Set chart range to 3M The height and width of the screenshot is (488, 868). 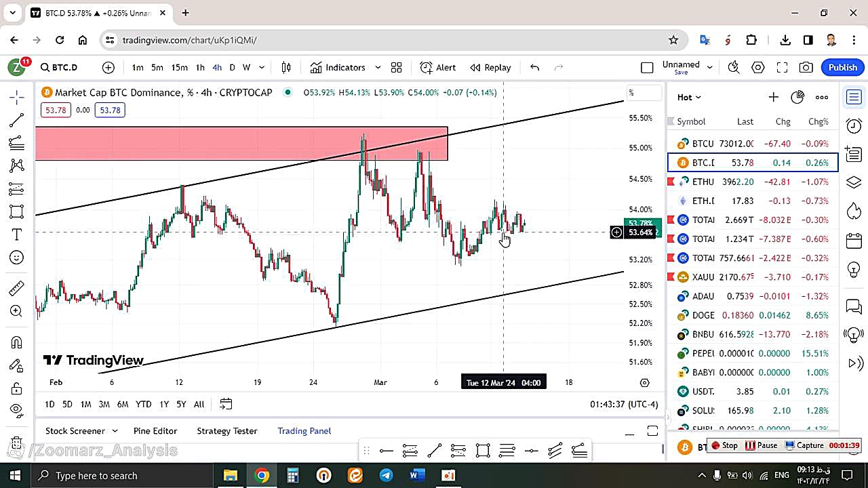point(104,404)
